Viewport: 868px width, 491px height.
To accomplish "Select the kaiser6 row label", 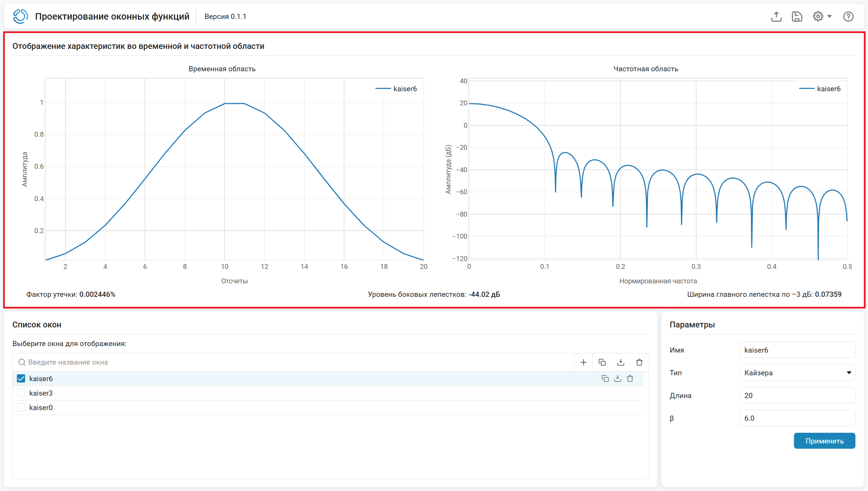I will pyautogui.click(x=41, y=378).
